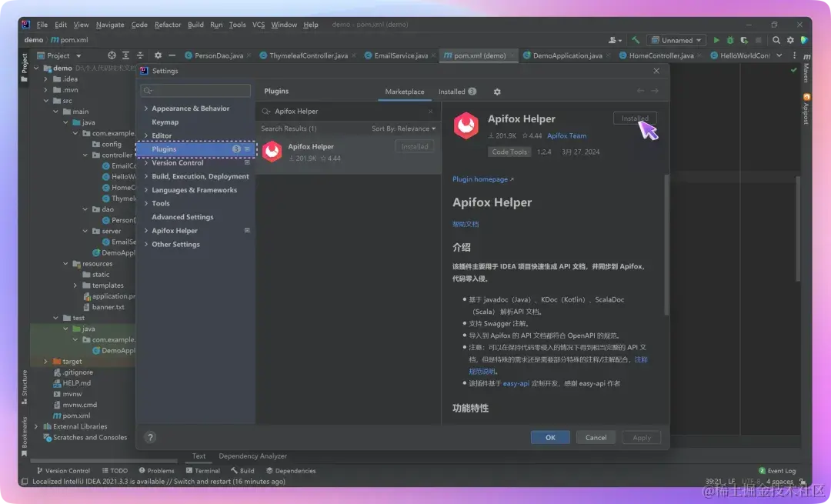Run the application with the green play icon

tap(716, 40)
